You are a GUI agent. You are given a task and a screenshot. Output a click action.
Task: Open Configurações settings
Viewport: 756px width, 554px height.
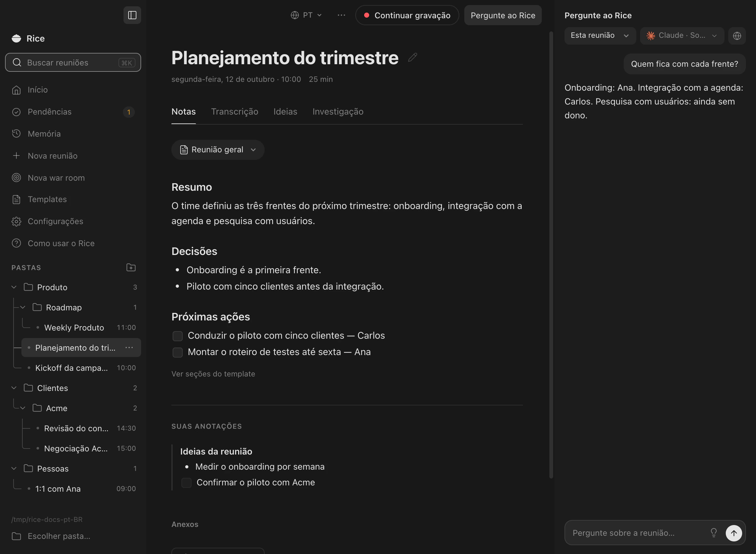73,221
